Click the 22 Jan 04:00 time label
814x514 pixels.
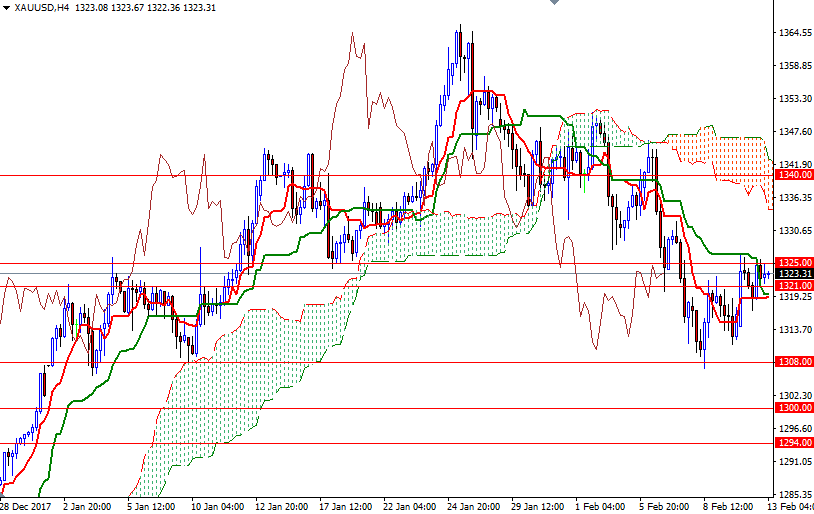(x=410, y=507)
